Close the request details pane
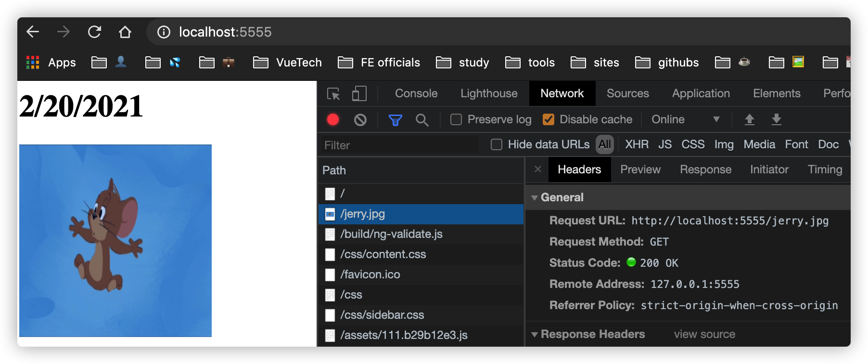Viewport: 868px width, 364px height. click(538, 169)
